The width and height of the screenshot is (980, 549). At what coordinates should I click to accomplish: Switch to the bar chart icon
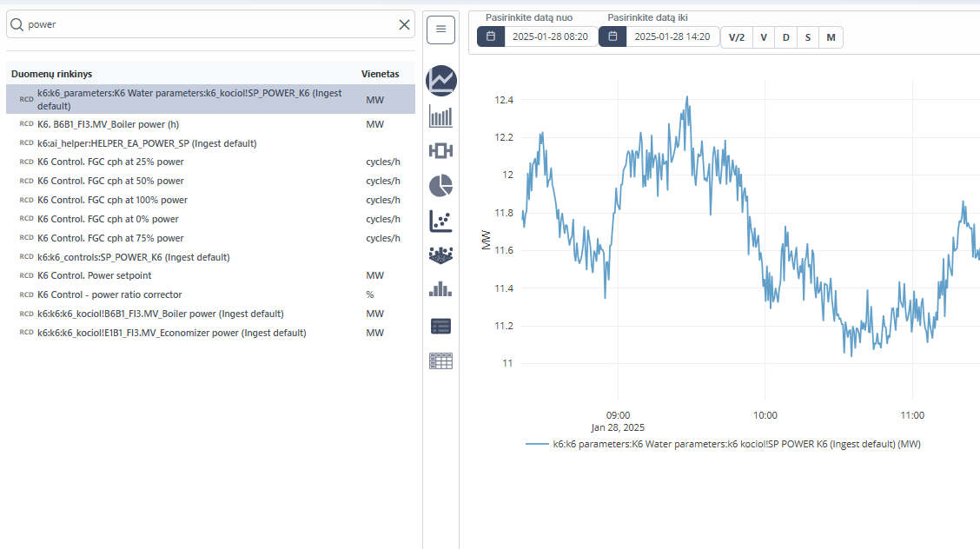pos(441,116)
